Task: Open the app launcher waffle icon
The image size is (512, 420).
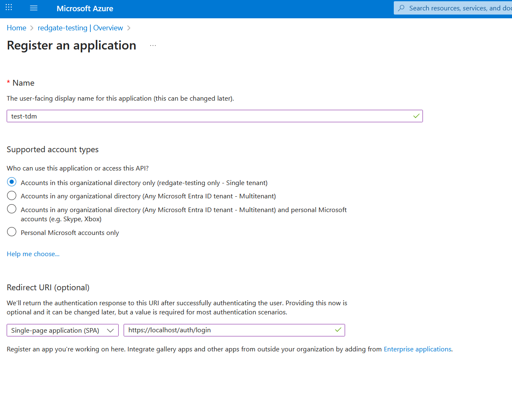Action: click(x=9, y=7)
